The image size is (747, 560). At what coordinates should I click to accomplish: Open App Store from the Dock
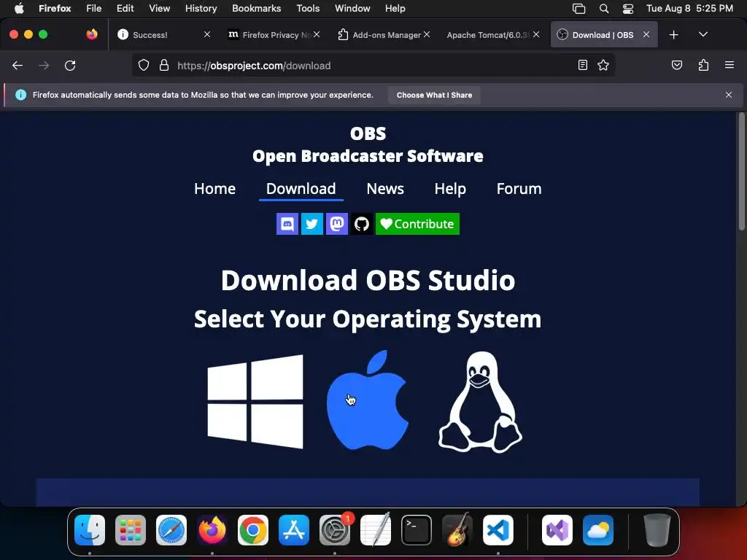point(294,530)
